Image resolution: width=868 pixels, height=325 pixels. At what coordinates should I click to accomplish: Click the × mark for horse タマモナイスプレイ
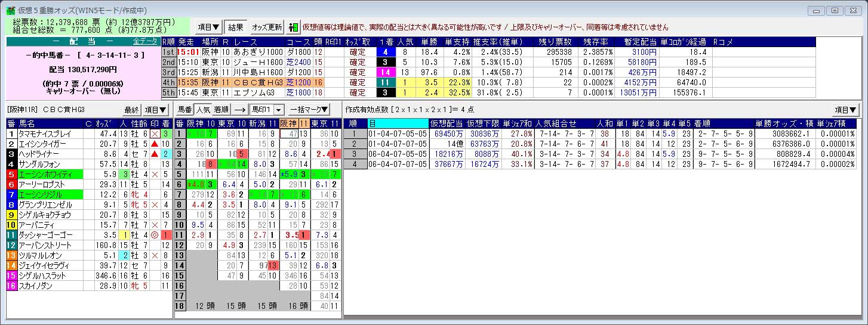155,134
